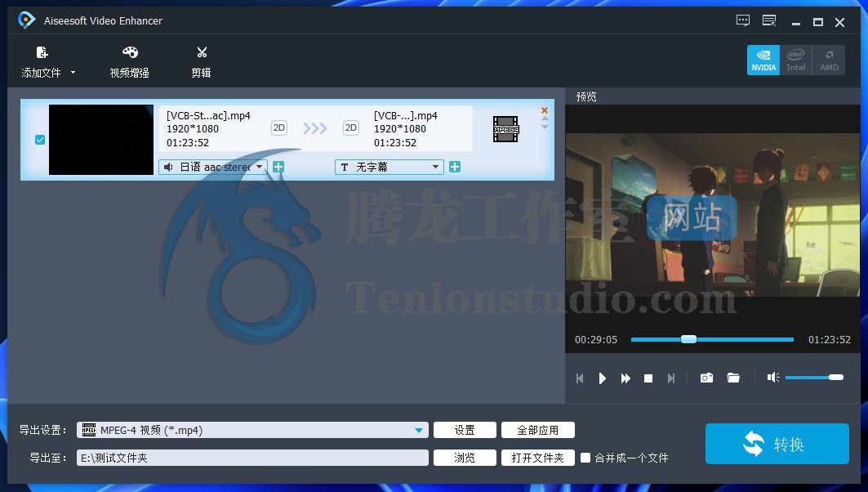Open the Clip (剪辑) scissors tool
Screen dimensions: 868x492
(201, 61)
